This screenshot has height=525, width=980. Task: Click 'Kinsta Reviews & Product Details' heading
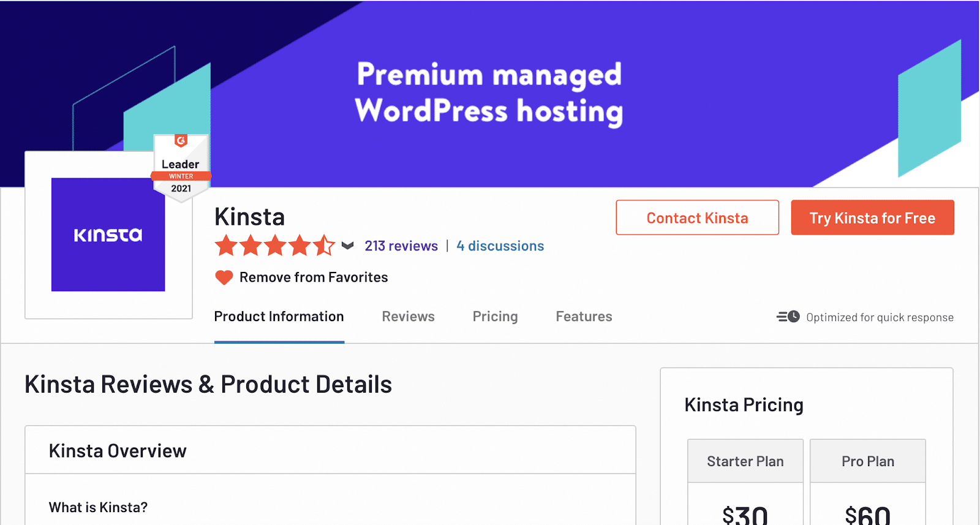[x=208, y=385]
